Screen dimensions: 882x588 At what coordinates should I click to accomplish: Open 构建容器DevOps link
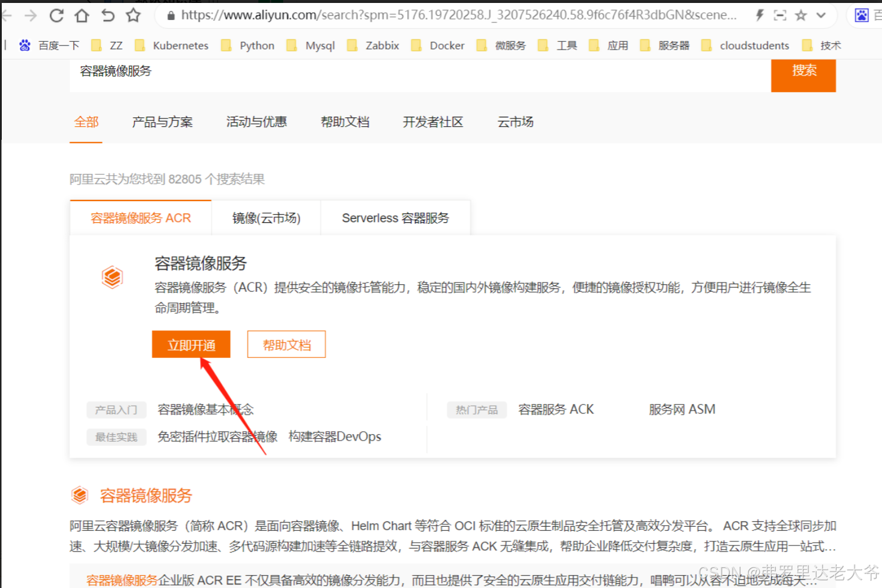point(335,436)
